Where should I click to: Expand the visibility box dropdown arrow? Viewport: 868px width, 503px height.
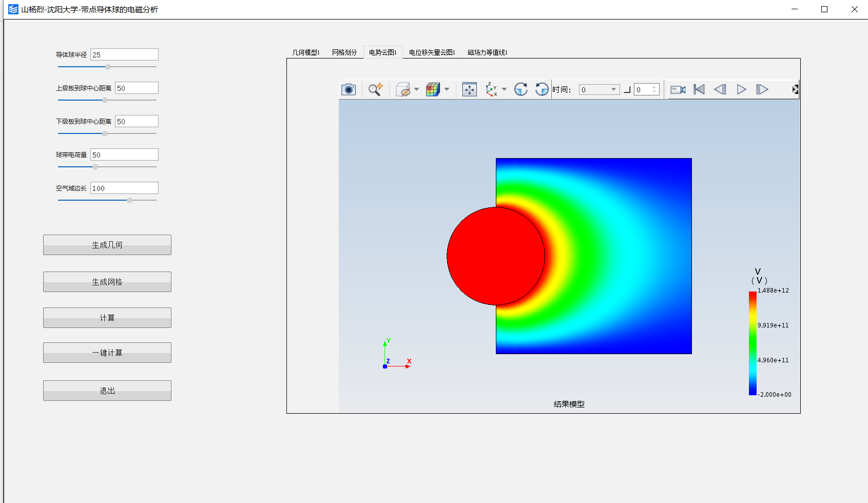[416, 89]
